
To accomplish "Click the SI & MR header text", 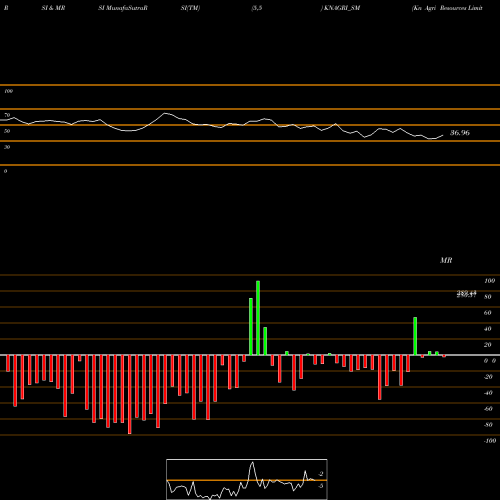I will pos(53,8).
